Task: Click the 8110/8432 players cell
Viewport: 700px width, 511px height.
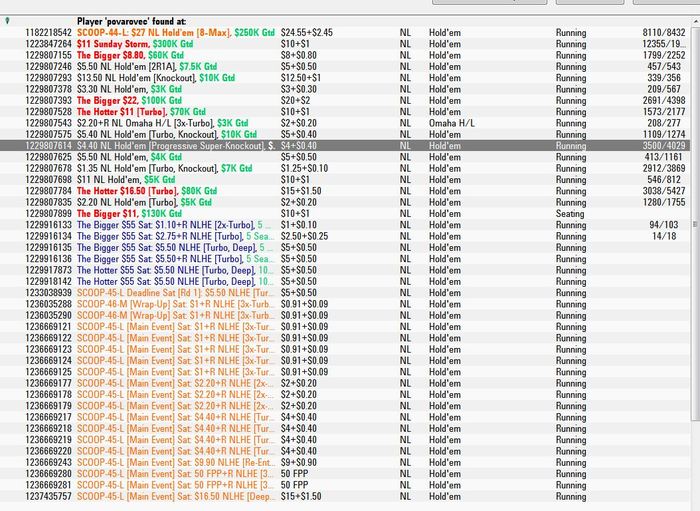Action: 664,33
